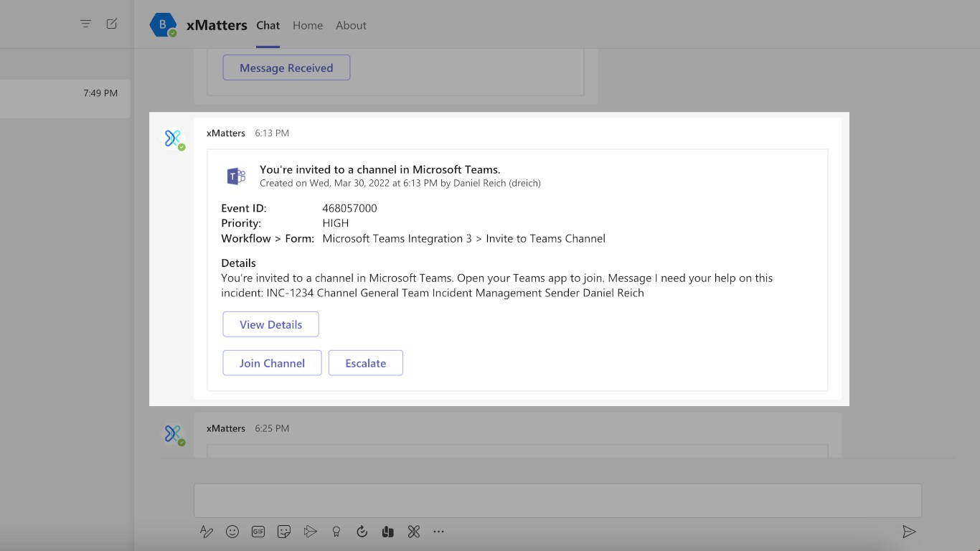Click xMatters avatar on the 6:13 PM message
This screenshot has width=980, height=551.
(173, 139)
